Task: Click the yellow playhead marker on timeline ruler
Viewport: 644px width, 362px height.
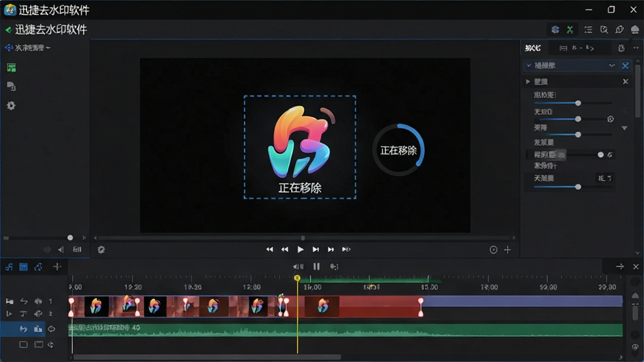Action: coord(297,278)
